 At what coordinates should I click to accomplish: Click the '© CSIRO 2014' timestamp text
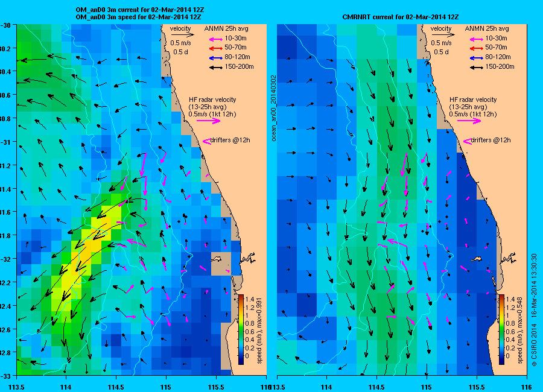pyautogui.click(x=534, y=309)
